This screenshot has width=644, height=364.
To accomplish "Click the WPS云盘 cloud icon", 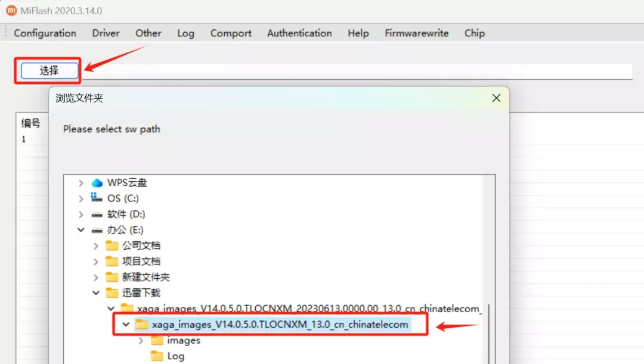I will click(97, 183).
